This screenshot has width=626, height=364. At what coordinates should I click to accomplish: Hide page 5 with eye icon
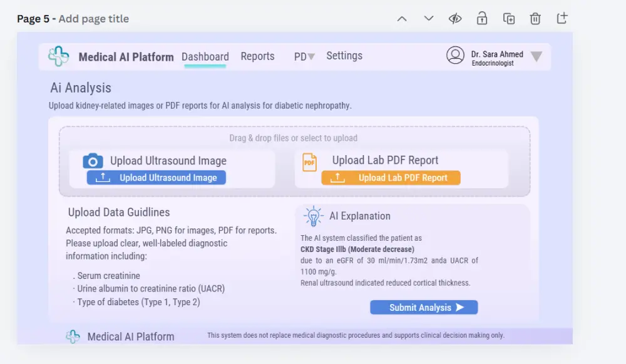click(x=455, y=19)
